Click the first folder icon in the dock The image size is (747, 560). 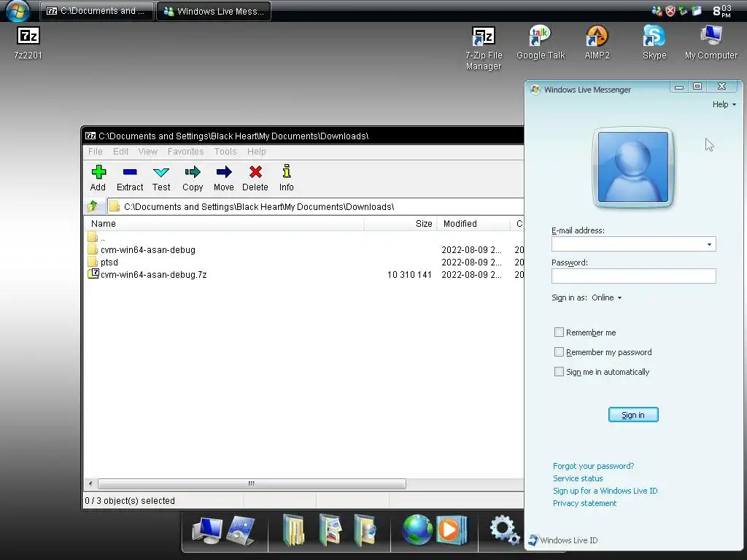pos(294,529)
